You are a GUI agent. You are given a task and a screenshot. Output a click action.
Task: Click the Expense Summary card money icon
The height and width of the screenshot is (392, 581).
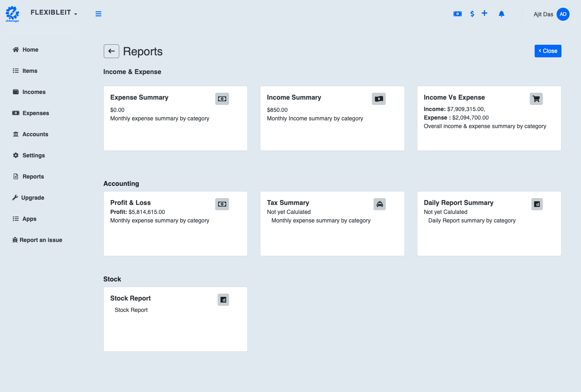(222, 99)
